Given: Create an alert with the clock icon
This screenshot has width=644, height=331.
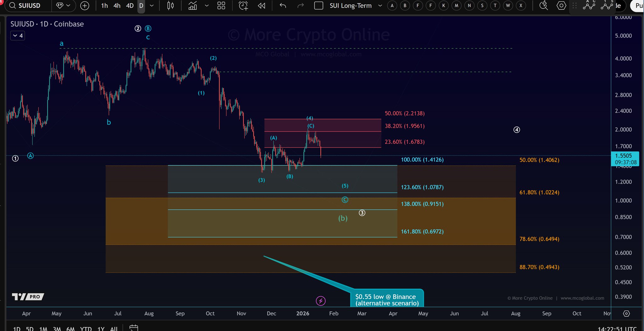Looking at the screenshot, I should 243,6.
